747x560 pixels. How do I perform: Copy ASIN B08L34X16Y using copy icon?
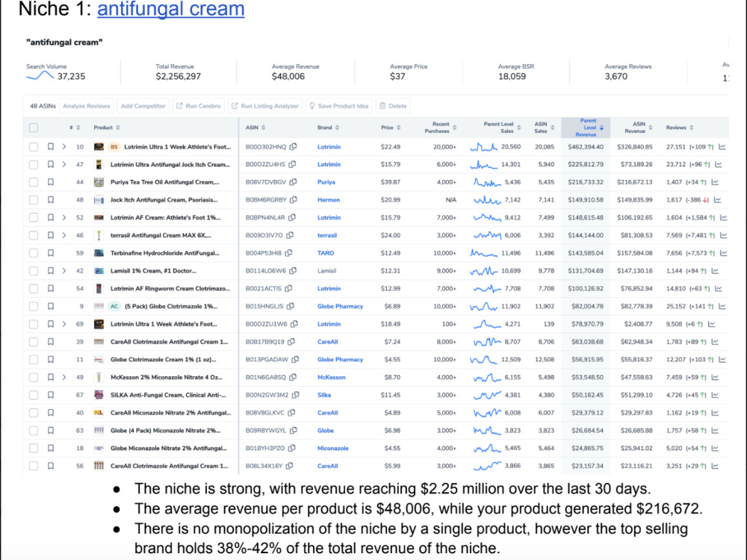tap(289, 466)
